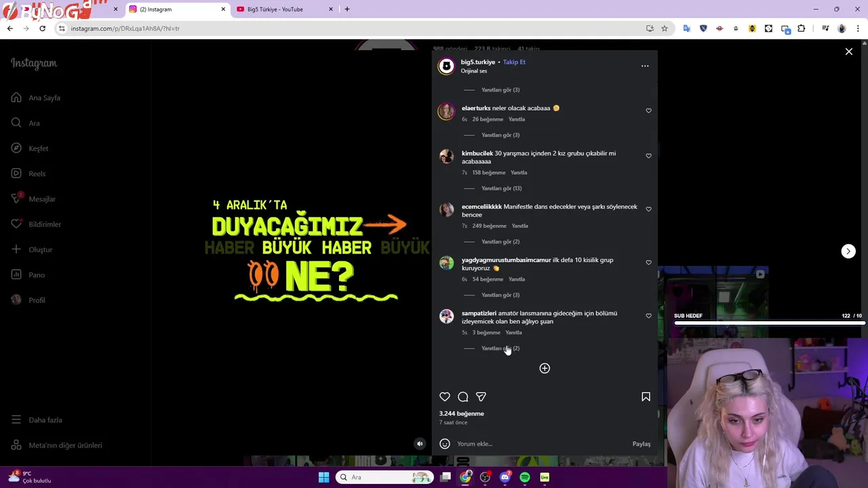Click Paylaş to post comment
The width and height of the screenshot is (868, 488).
tap(642, 444)
